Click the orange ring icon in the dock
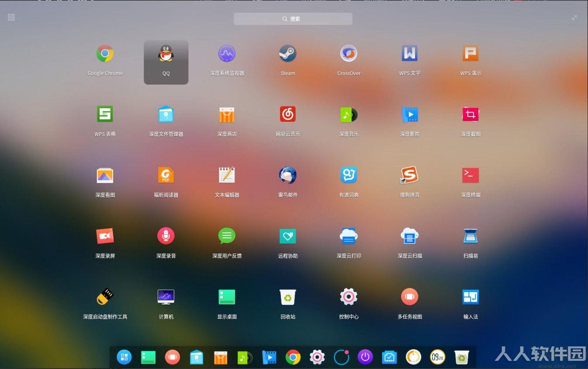Viewport: 588px width, 369px height. pyautogui.click(x=413, y=358)
